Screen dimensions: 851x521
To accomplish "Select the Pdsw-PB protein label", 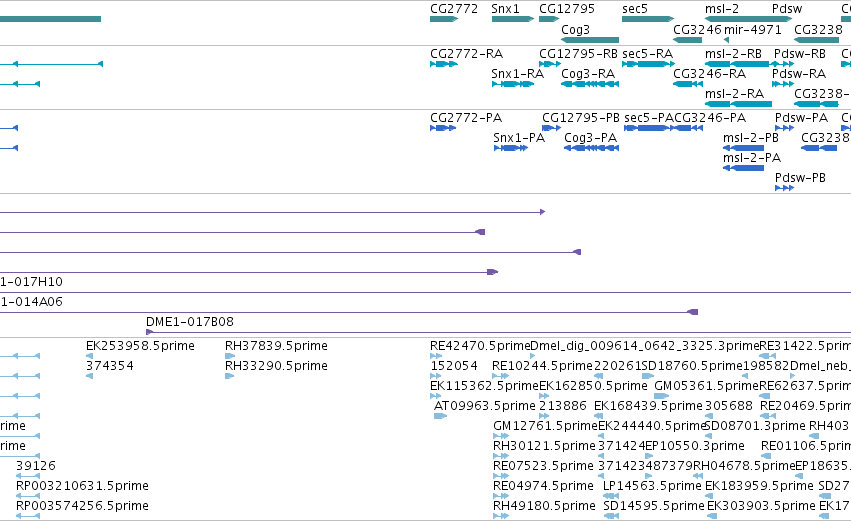I will point(800,178).
